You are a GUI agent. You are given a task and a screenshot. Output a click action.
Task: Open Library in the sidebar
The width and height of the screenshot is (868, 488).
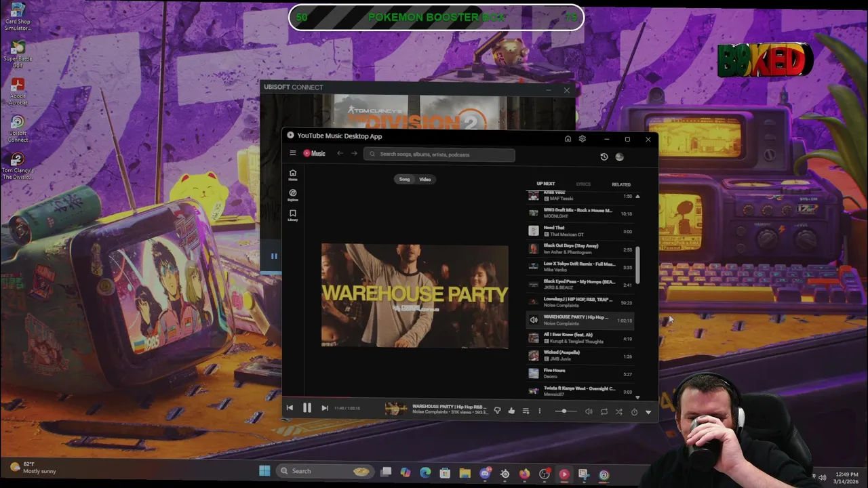pyautogui.click(x=293, y=216)
